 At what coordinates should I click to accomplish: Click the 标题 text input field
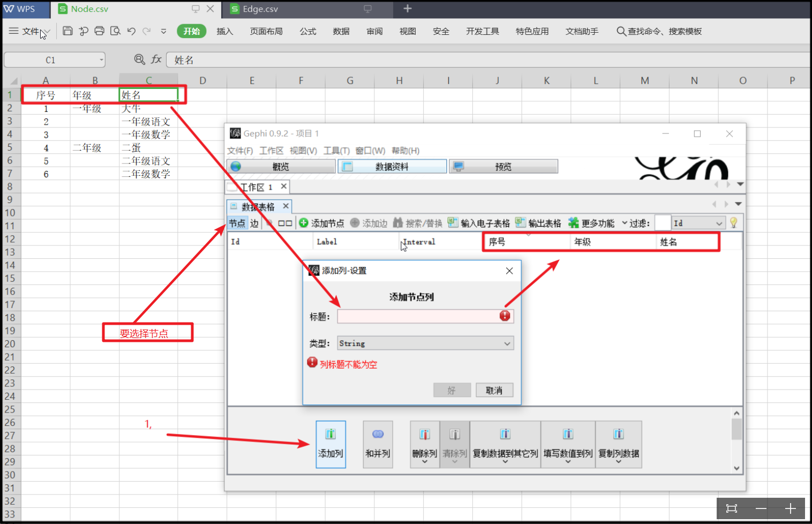(x=425, y=316)
